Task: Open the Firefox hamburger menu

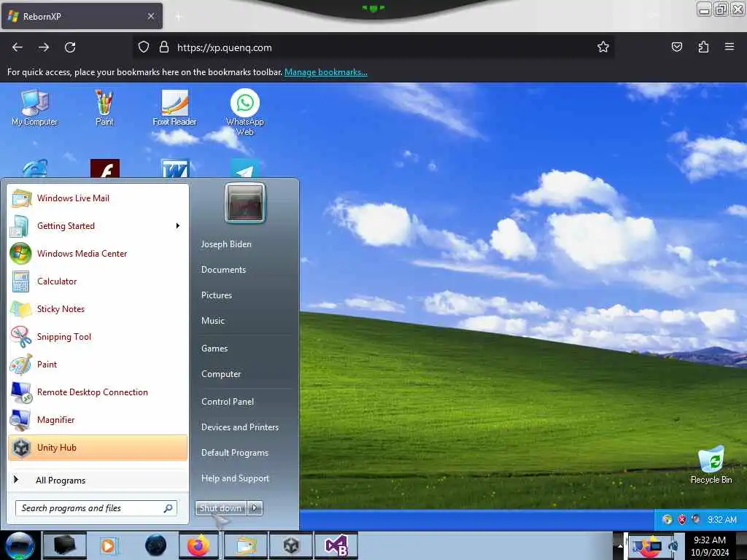Action: tap(729, 47)
